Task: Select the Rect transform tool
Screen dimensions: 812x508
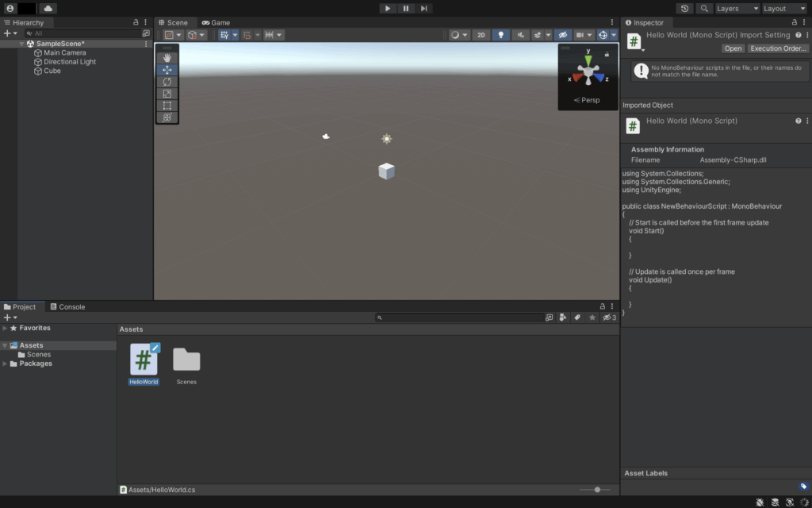Action: (x=167, y=106)
